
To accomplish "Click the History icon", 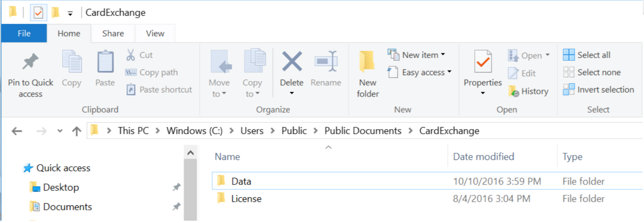I will (x=514, y=91).
